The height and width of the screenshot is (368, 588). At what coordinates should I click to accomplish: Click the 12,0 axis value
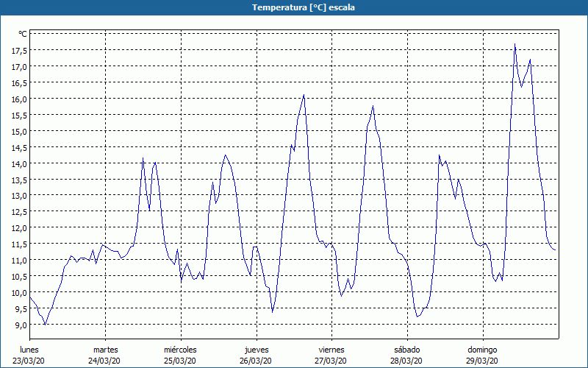coord(19,227)
